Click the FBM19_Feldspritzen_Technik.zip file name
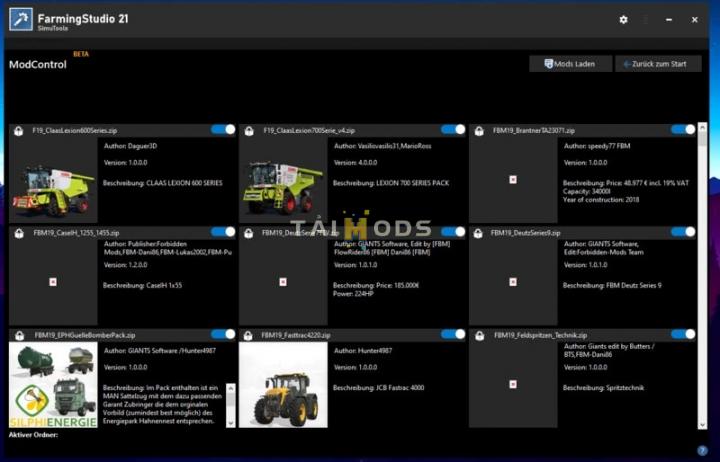The width and height of the screenshot is (720, 462). [x=540, y=336]
